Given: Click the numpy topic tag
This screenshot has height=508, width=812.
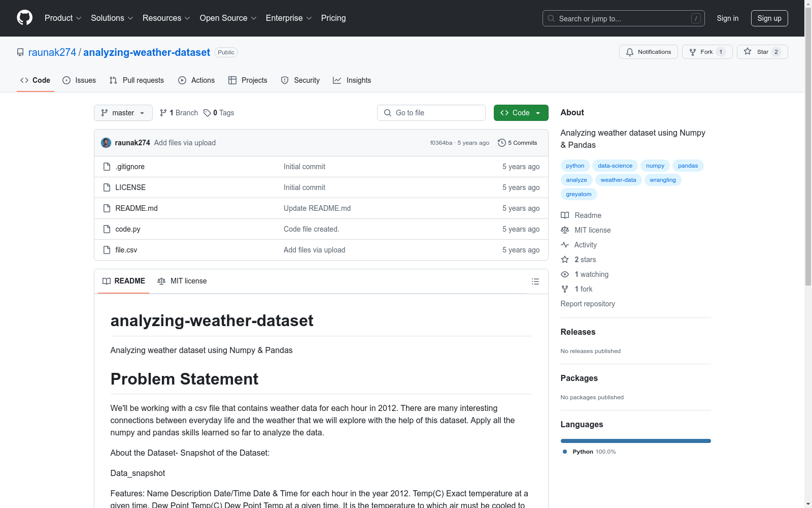Looking at the screenshot, I should click(655, 166).
